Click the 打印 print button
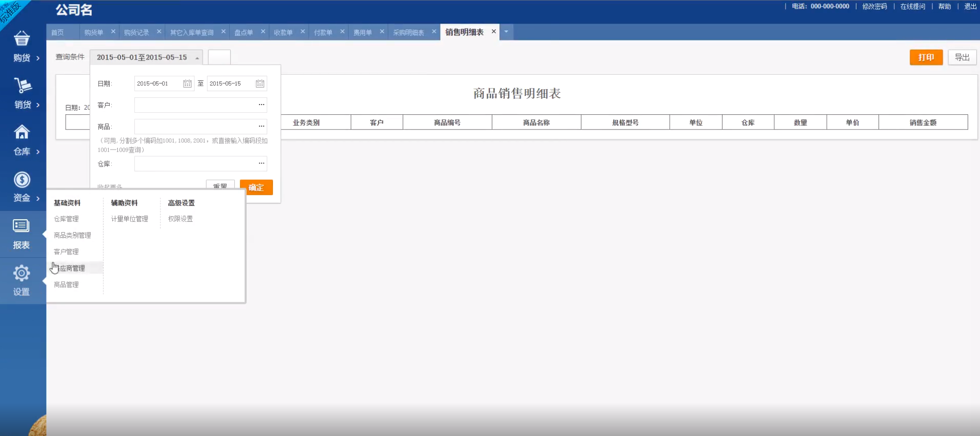The height and width of the screenshot is (436, 980). click(926, 57)
